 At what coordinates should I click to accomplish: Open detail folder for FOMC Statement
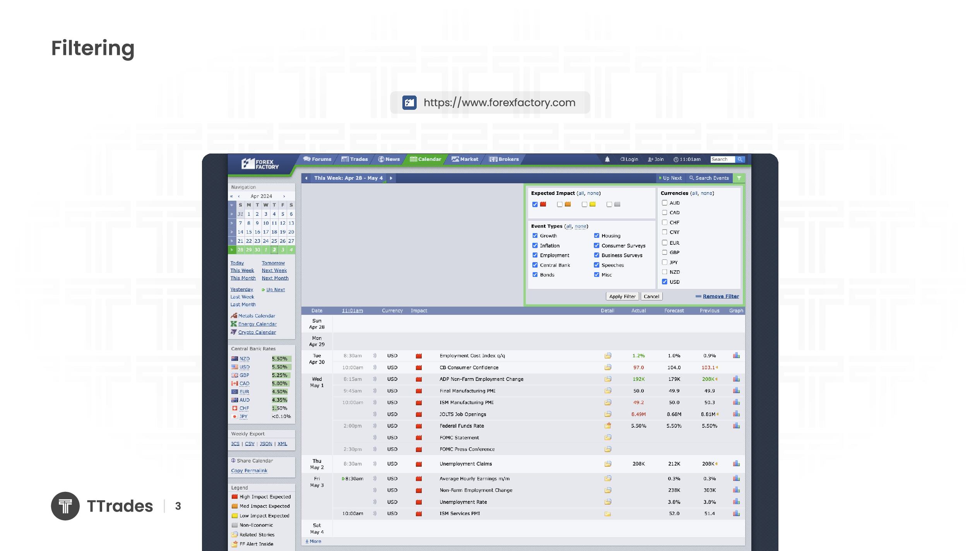click(608, 437)
